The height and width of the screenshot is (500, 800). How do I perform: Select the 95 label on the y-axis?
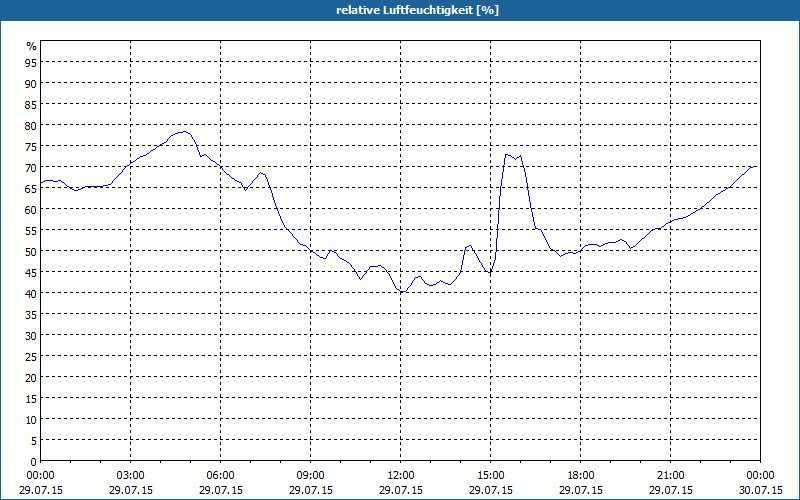click(x=31, y=62)
